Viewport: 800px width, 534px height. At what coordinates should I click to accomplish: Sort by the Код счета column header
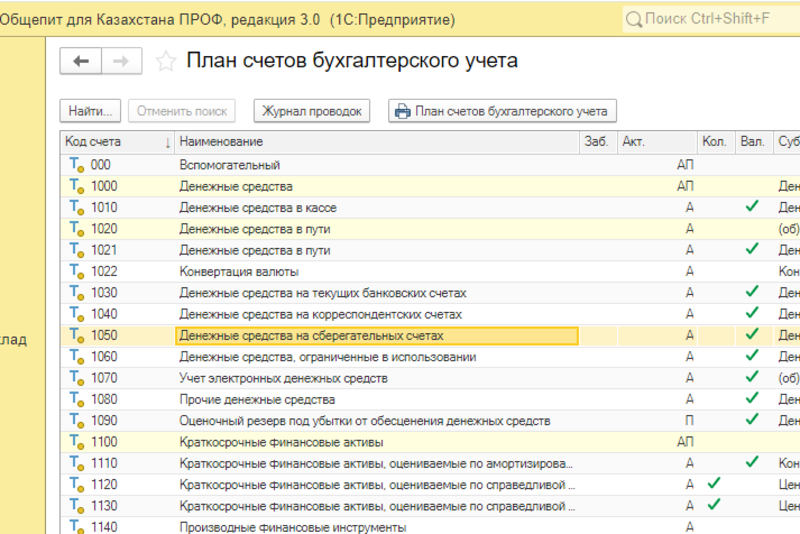115,143
